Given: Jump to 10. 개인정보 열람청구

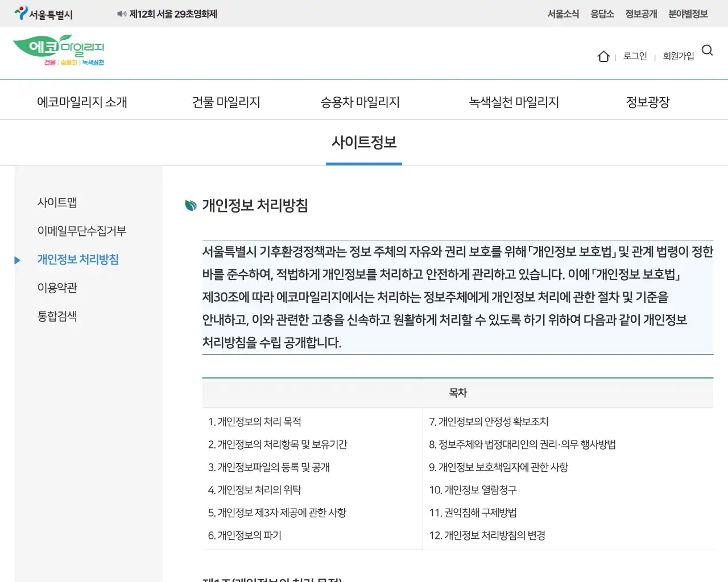Looking at the screenshot, I should pos(473,490).
